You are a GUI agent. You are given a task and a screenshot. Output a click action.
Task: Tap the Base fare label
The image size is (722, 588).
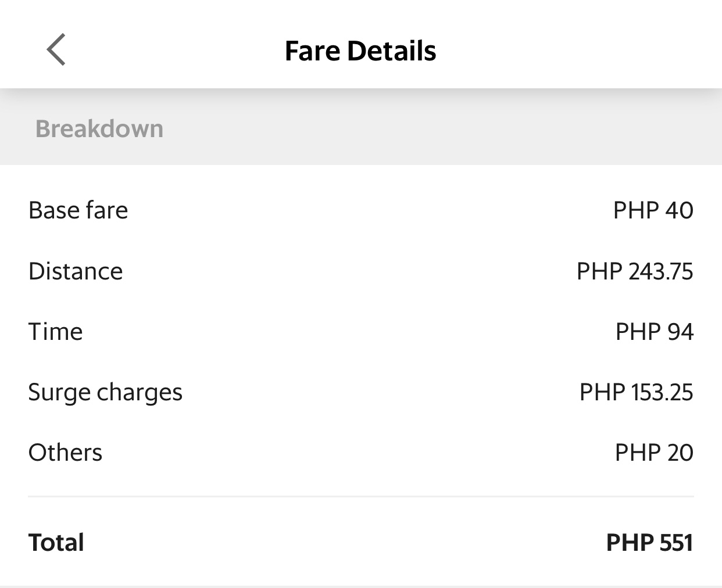pos(78,210)
